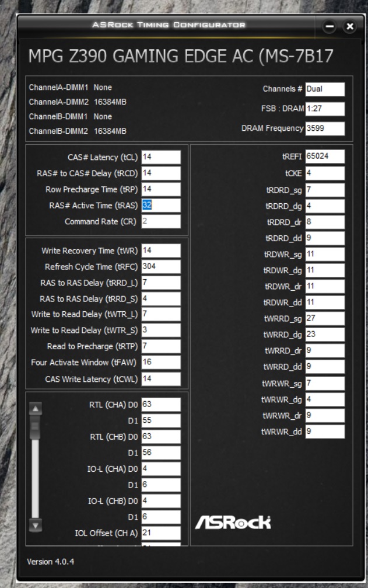Click the scroll down arrow in RTL panel
368x588 pixels.
point(35,525)
